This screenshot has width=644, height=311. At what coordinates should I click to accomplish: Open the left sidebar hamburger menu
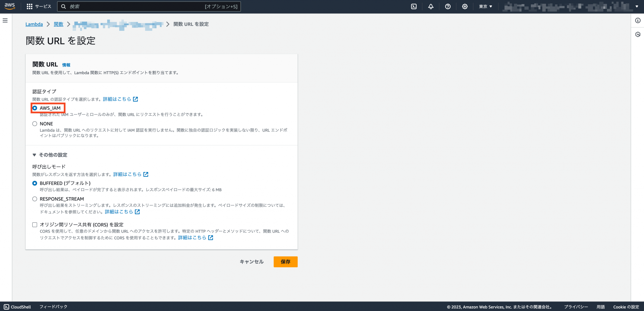tap(5, 20)
